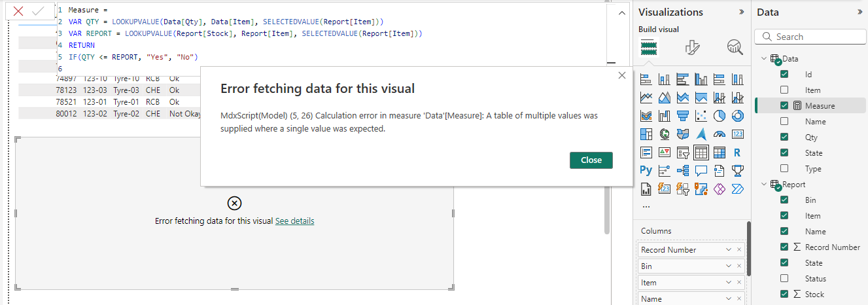Choose the Ribbon chart visual
Image resolution: width=868 pixels, height=305 pixels.
(646, 116)
